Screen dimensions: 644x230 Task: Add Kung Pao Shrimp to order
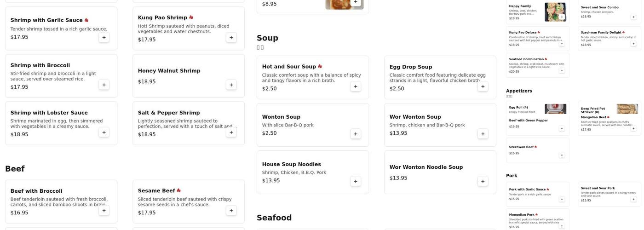[231, 38]
